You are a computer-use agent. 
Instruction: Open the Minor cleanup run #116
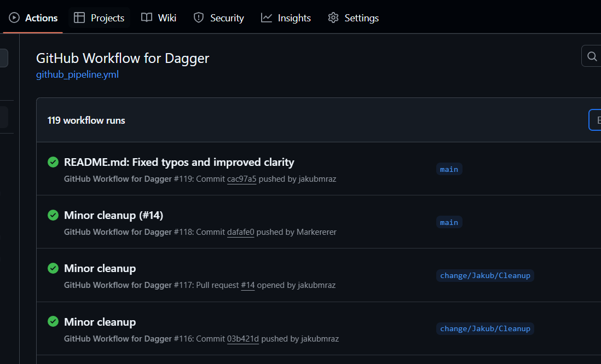[100, 322]
